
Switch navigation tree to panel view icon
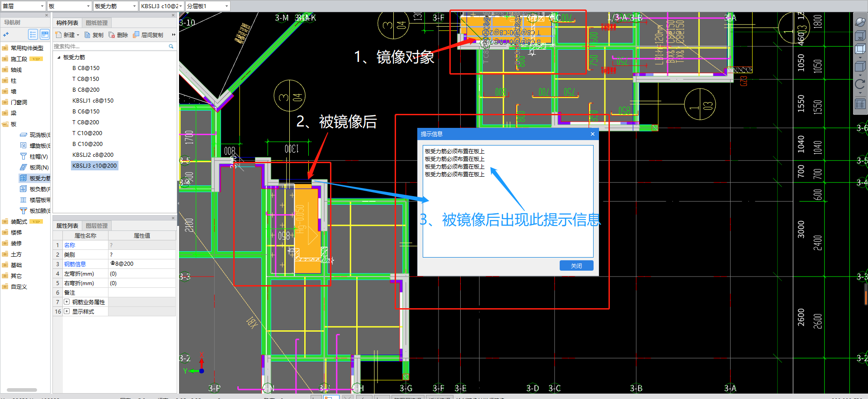tap(45, 34)
